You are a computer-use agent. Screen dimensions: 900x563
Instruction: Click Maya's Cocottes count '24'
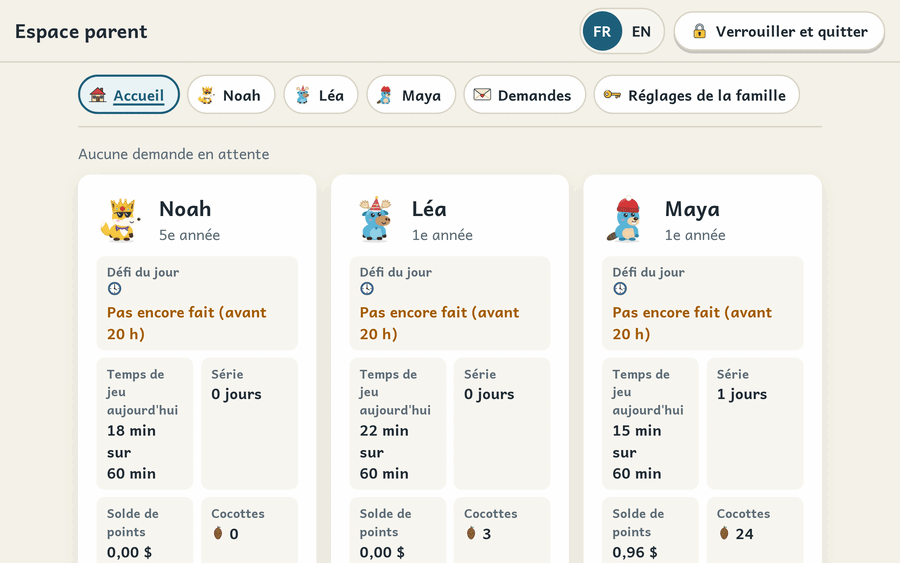coord(744,534)
